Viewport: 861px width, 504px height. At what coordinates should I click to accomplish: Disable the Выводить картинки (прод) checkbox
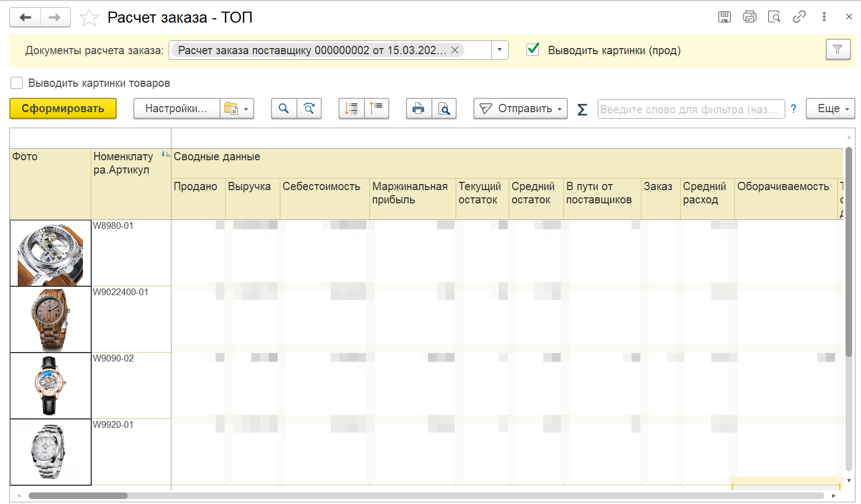(533, 50)
